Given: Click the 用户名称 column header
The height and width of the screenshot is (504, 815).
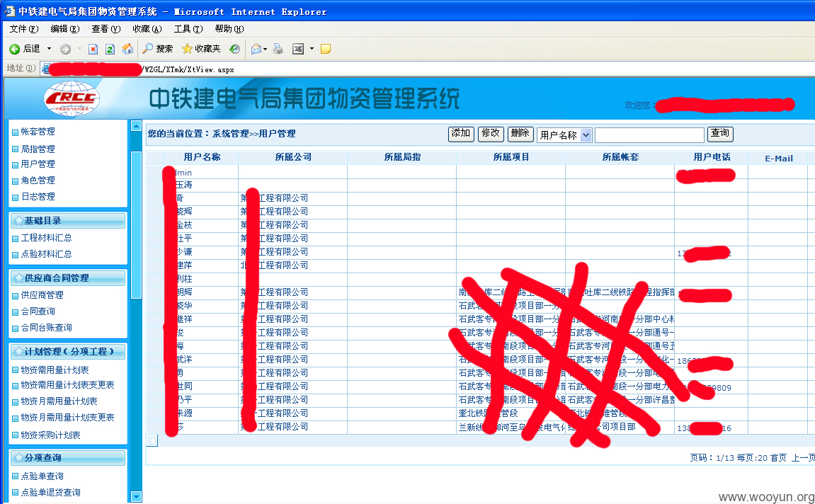Looking at the screenshot, I should (202, 157).
